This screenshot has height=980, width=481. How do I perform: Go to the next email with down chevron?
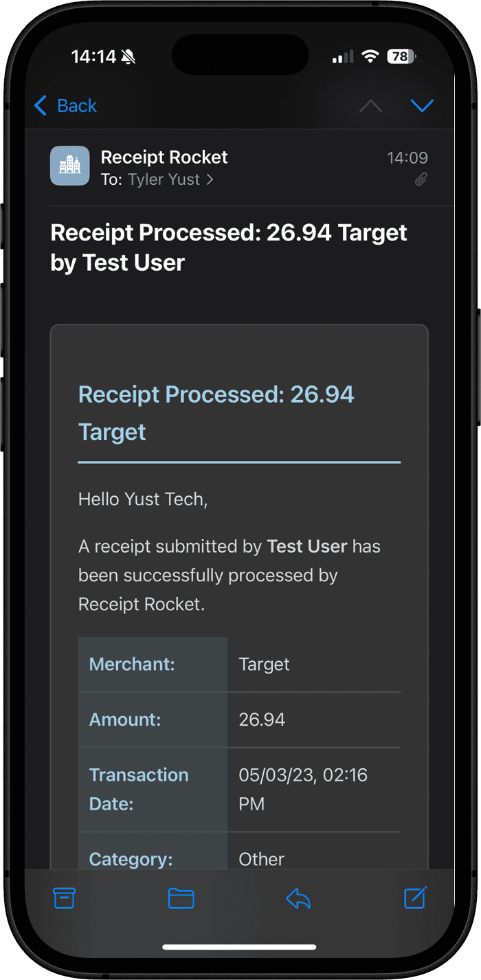click(422, 106)
